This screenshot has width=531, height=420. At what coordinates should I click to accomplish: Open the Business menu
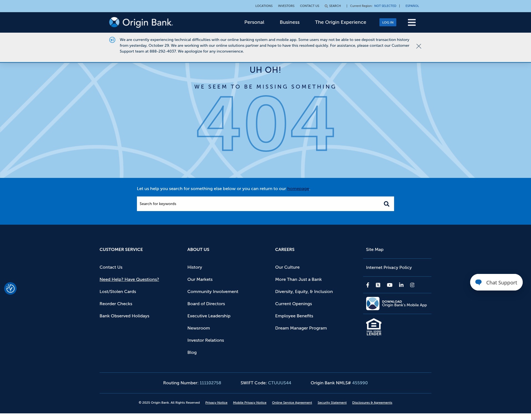tap(290, 22)
